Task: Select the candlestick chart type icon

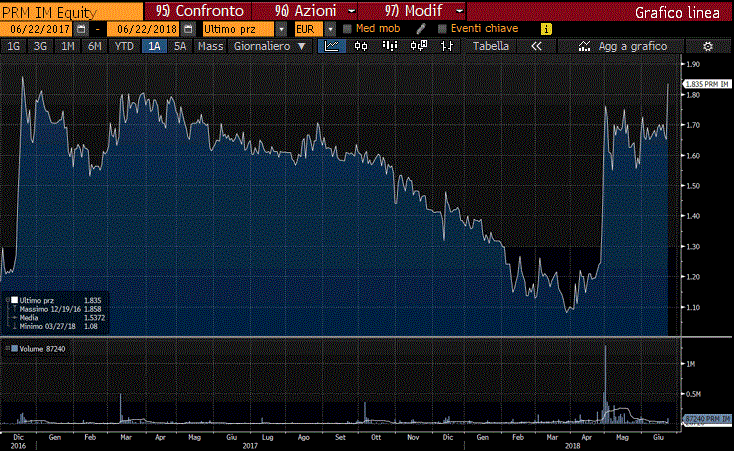Action: pos(361,46)
